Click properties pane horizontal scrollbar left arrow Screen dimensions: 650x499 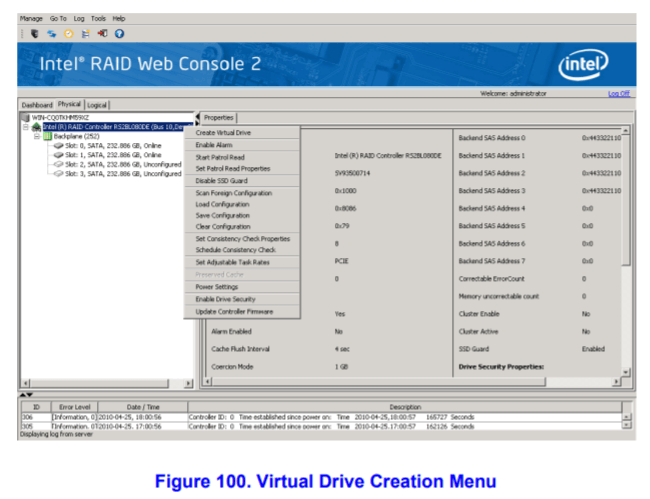coord(208,381)
